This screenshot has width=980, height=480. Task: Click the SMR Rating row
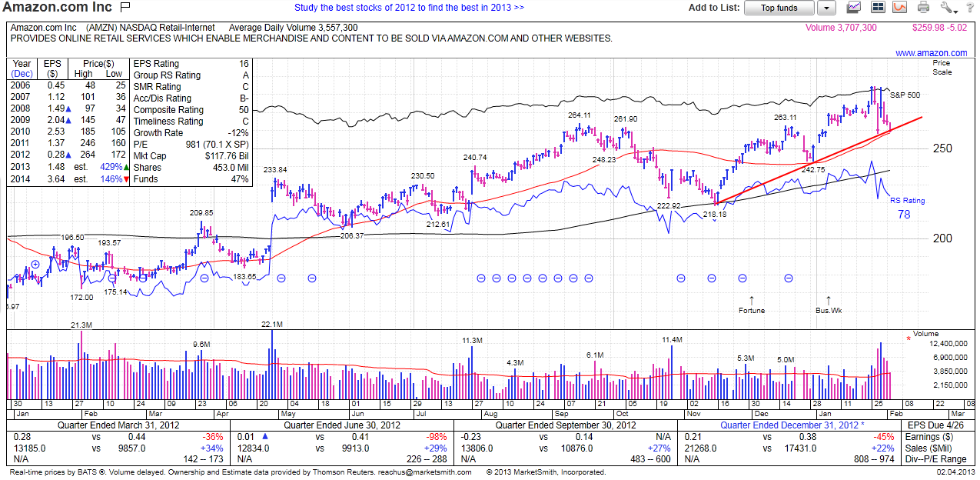[191, 87]
